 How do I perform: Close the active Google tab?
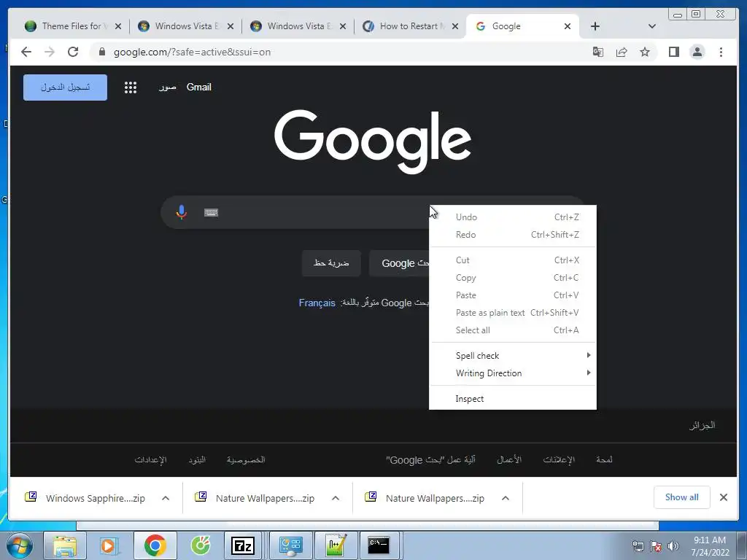point(568,26)
